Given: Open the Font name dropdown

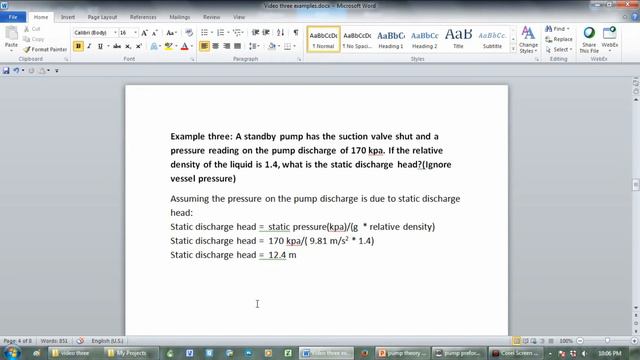Looking at the screenshot, I should click(x=115, y=33).
